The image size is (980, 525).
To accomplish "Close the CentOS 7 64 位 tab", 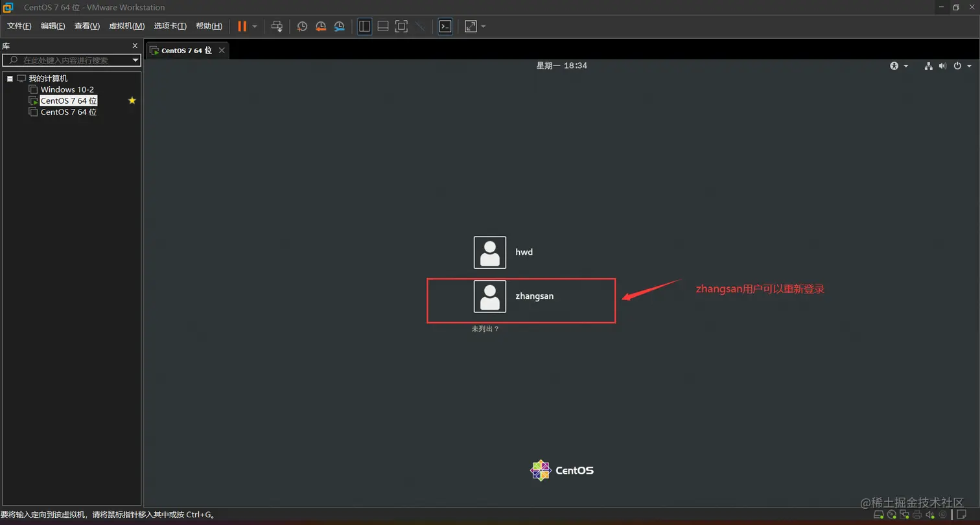I will click(x=222, y=50).
